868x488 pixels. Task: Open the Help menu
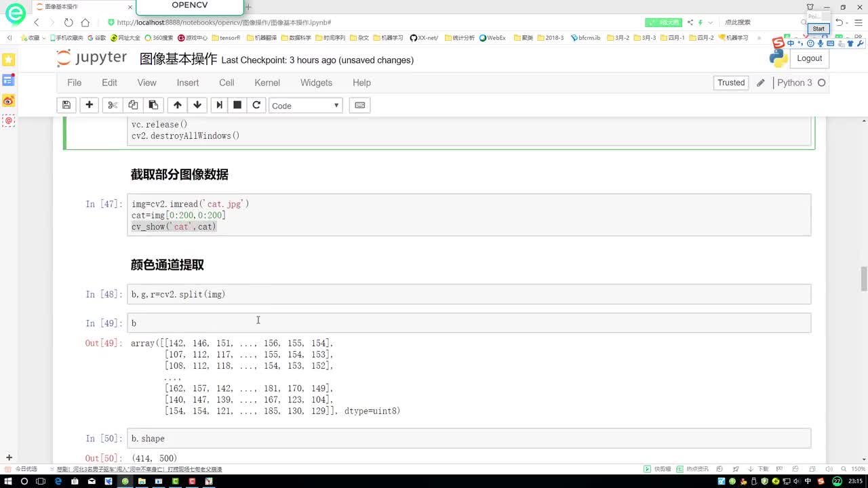tap(361, 83)
